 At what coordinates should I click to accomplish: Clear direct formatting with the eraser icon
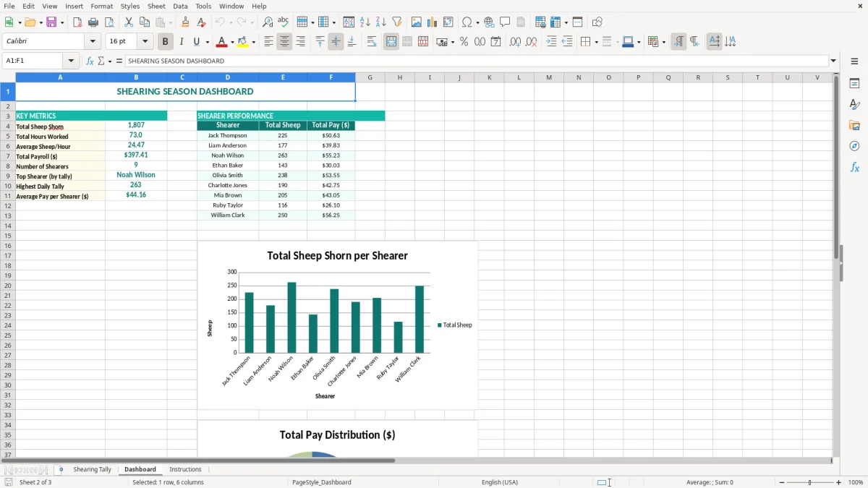[201, 22]
